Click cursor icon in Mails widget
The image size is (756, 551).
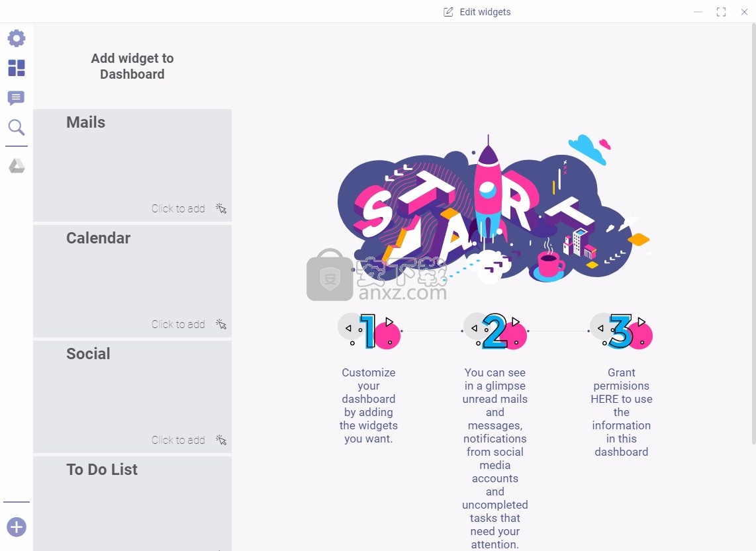[x=221, y=208]
